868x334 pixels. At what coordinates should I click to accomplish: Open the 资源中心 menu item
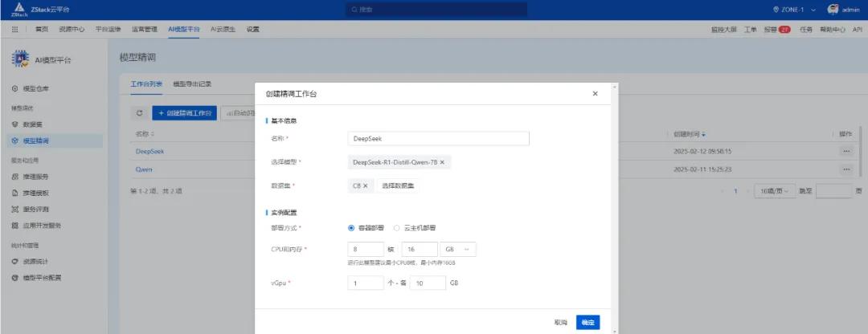72,30
